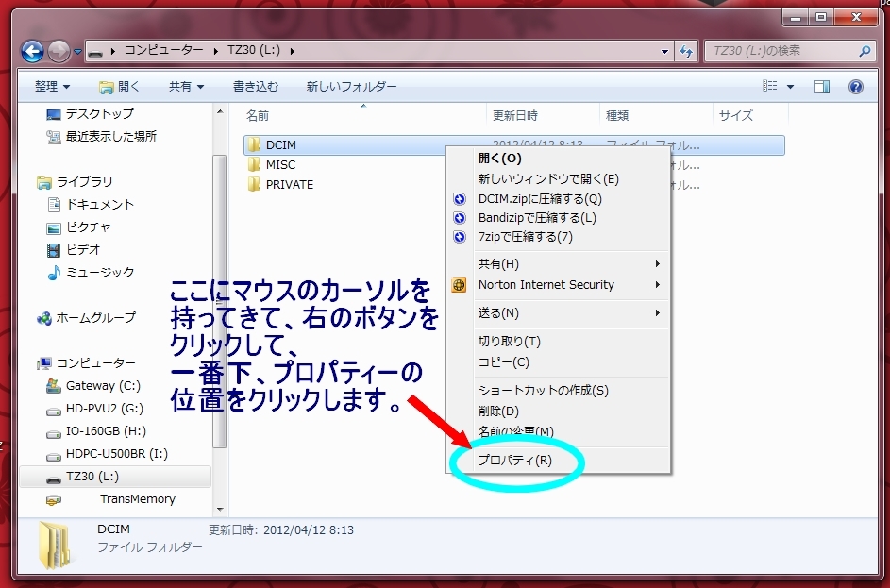This screenshot has width=890, height=588.
Task: Expand the 送る(N) submenu
Action: 559,313
